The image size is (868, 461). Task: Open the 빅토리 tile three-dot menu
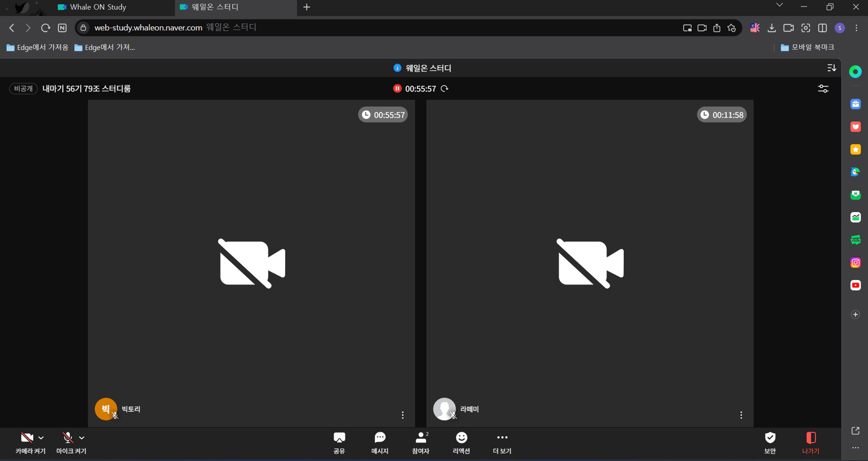[x=403, y=415]
